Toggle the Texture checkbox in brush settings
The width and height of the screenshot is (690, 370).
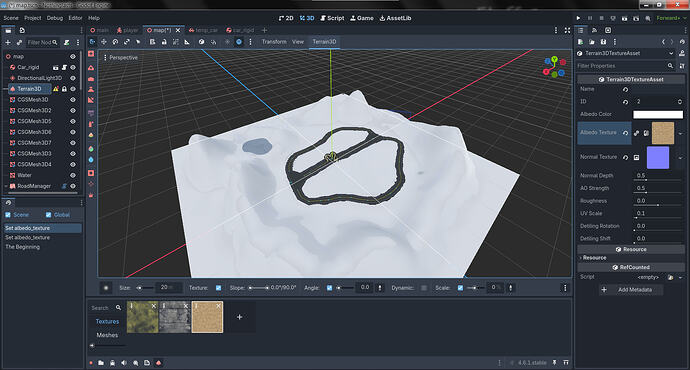tap(218, 288)
